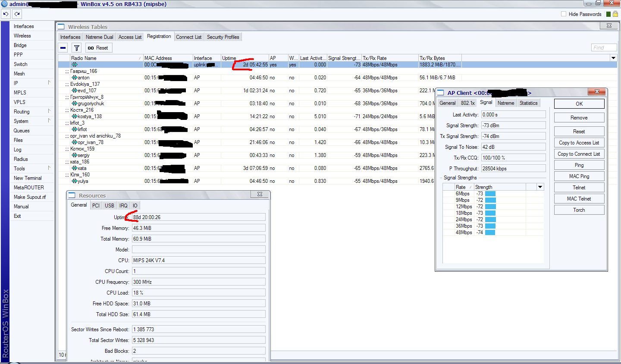Click the uplink station icon in first row
621x364 pixels.
[75, 65]
